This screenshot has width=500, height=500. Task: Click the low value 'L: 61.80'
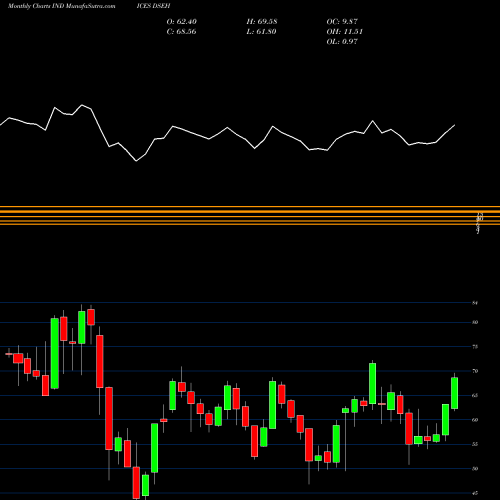coord(261,31)
